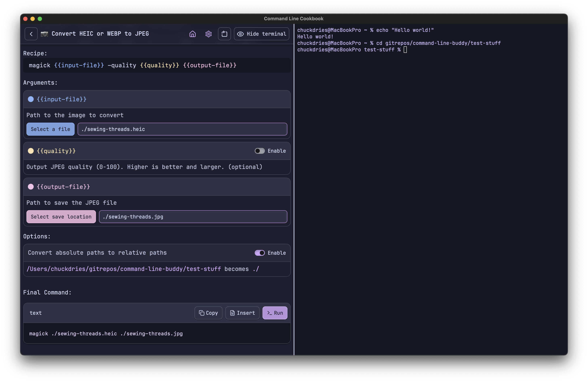Click the recipe template command text
The height and width of the screenshot is (382, 588).
pos(132,65)
